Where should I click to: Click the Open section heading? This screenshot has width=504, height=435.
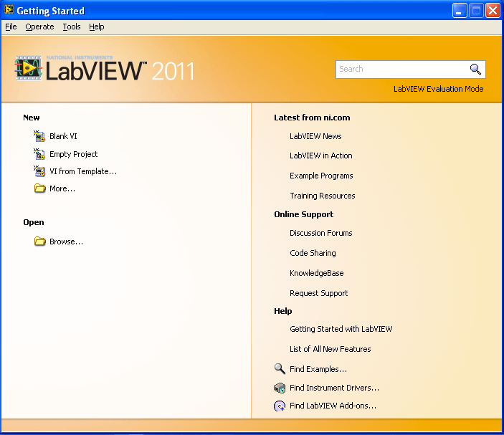click(x=34, y=222)
